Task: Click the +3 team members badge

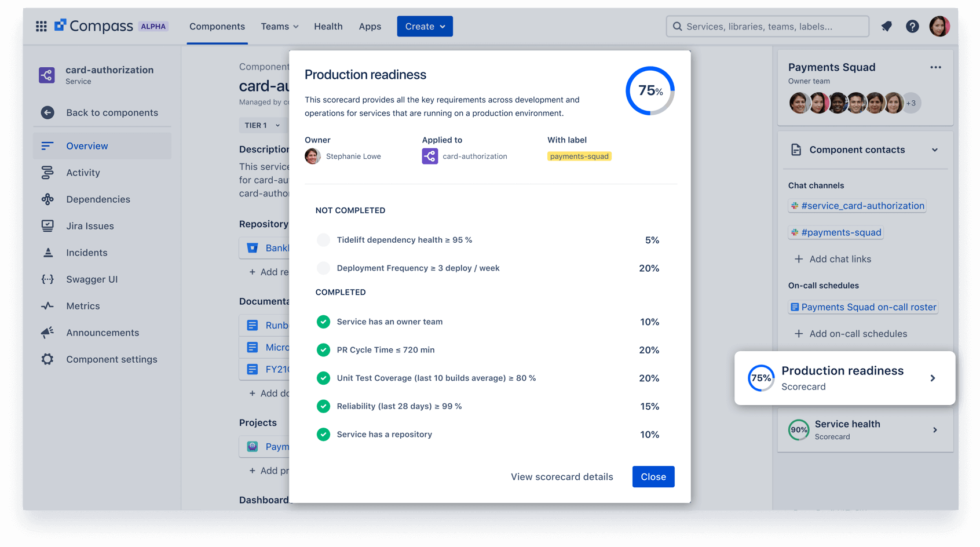Action: coord(911,103)
